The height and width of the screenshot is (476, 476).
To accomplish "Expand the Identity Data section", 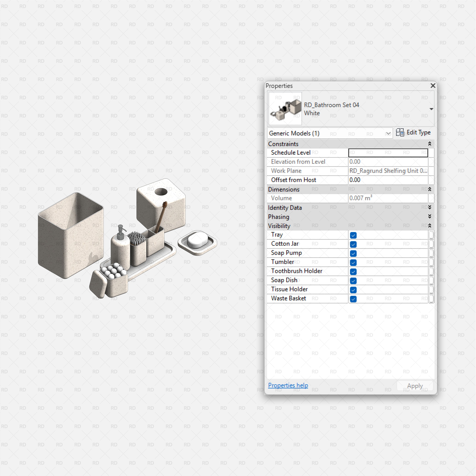I will [x=429, y=208].
